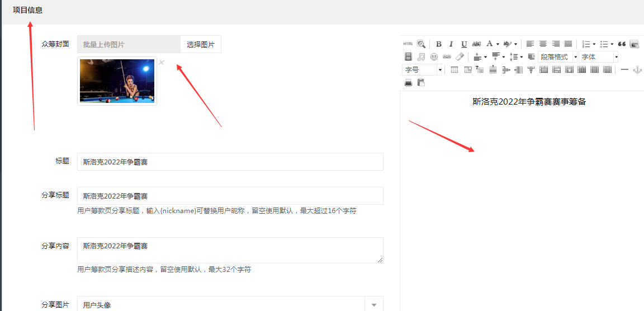Image resolution: width=644 pixels, height=311 pixels.
Task: Align text left
Action: (530, 44)
